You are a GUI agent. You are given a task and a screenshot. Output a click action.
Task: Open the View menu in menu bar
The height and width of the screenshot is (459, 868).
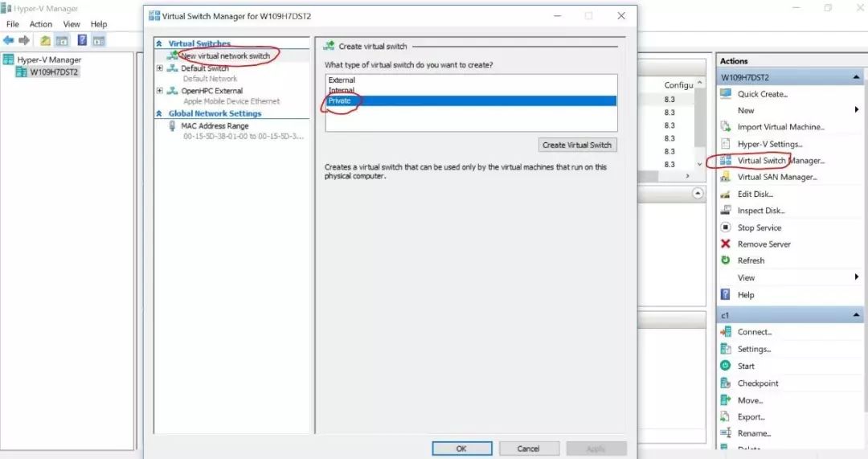(x=72, y=24)
